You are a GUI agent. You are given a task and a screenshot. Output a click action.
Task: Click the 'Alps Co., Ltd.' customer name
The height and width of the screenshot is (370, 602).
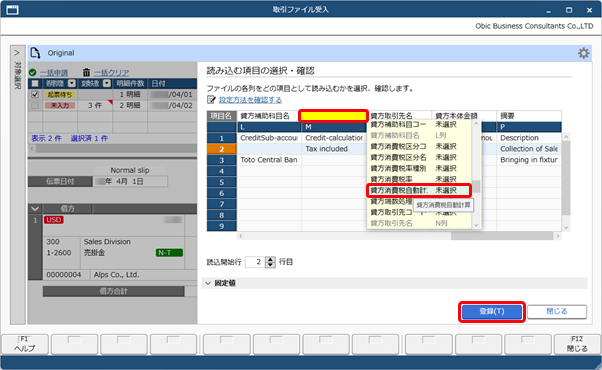[x=116, y=275]
